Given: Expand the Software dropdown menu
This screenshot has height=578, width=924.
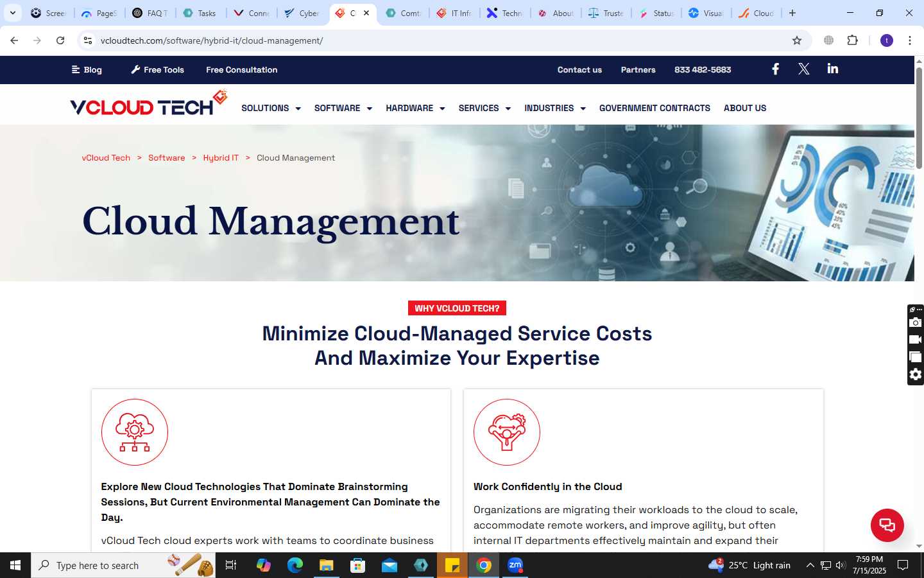Looking at the screenshot, I should click(343, 108).
